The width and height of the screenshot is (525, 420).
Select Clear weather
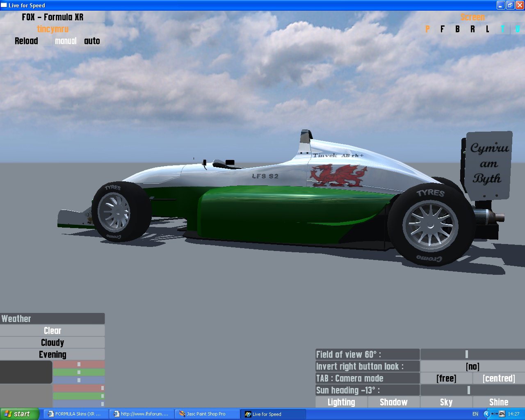point(52,331)
